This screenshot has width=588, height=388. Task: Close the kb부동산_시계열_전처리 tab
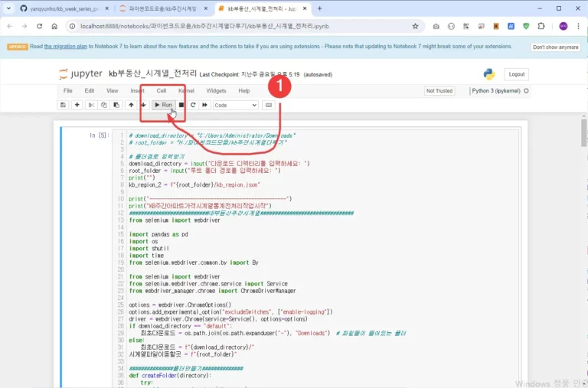pos(305,8)
